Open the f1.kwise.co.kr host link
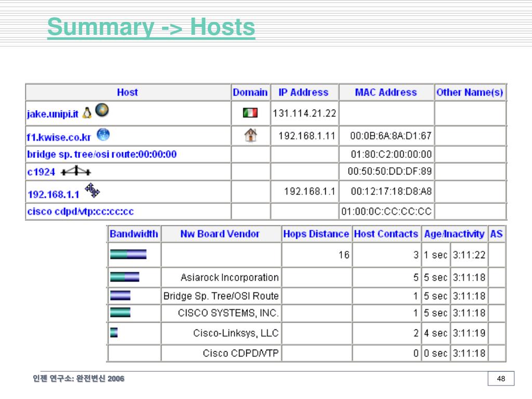The width and height of the screenshot is (532, 399). [x=59, y=137]
